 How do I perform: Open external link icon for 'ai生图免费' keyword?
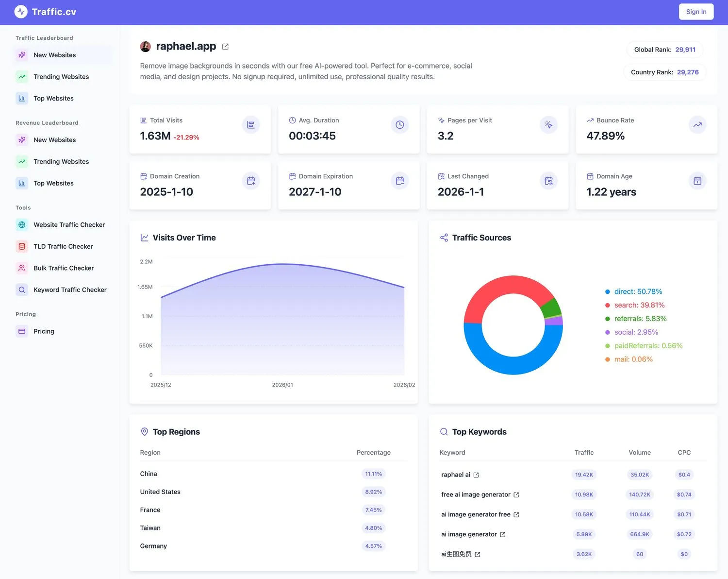(478, 554)
